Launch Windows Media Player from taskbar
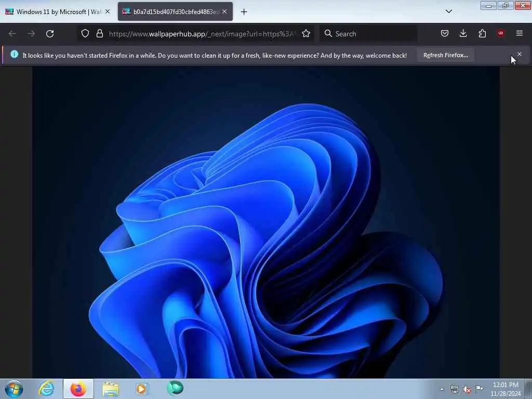The width and height of the screenshot is (532, 399). click(x=142, y=389)
